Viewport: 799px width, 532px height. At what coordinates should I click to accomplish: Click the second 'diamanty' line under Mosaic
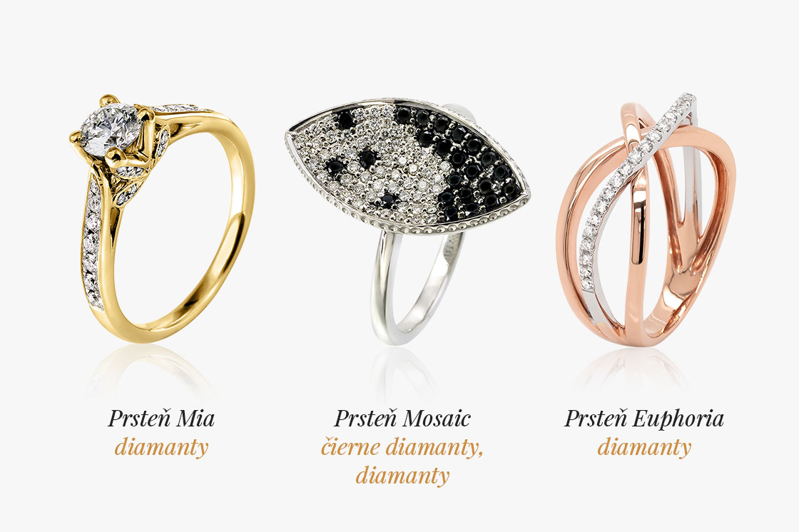coord(402,476)
